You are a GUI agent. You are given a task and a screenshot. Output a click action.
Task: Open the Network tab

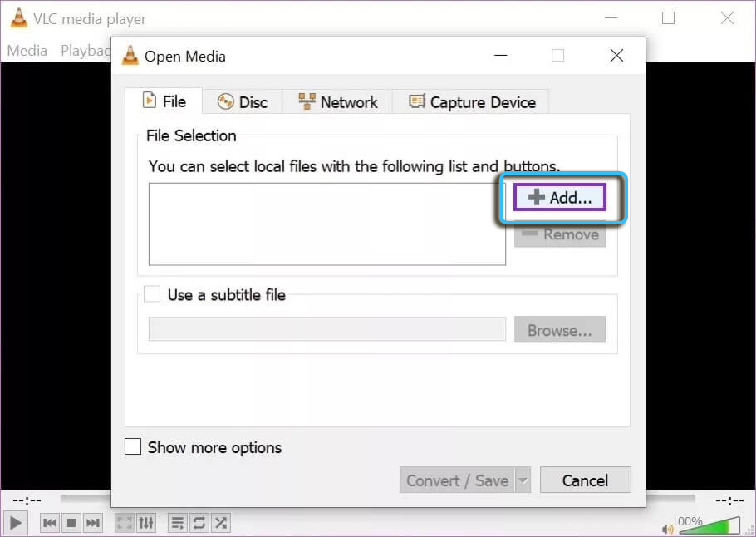[338, 102]
